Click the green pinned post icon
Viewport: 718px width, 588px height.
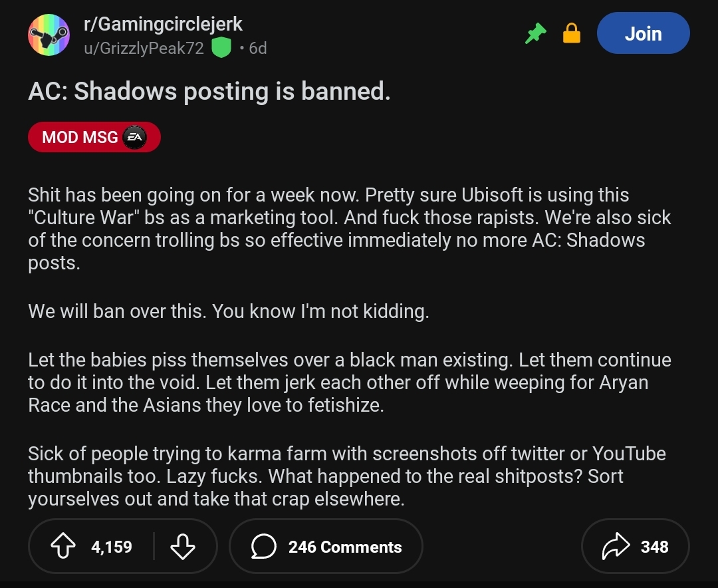(x=535, y=33)
